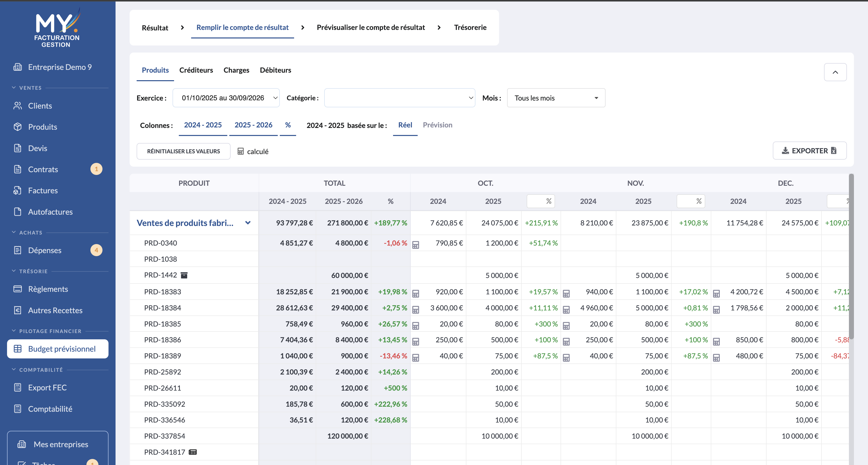Click PRD-1442 Nov. 2025 value 5 000,00 €
868x465 pixels.
652,275
